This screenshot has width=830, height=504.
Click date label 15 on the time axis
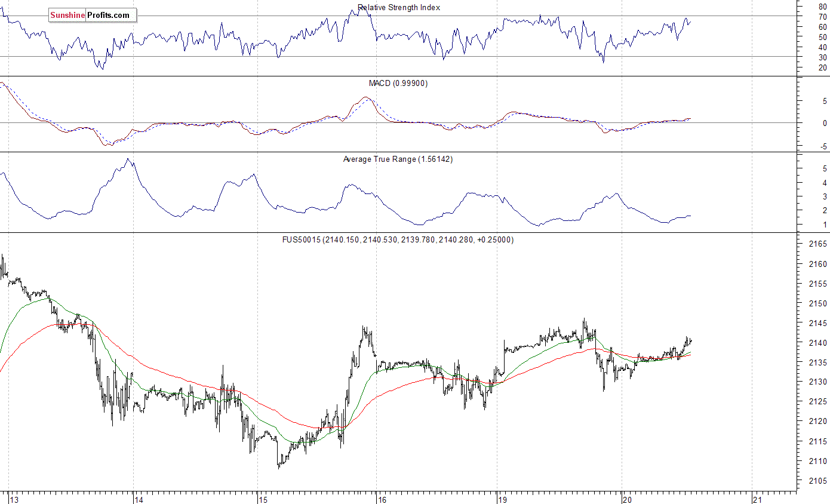point(263,499)
